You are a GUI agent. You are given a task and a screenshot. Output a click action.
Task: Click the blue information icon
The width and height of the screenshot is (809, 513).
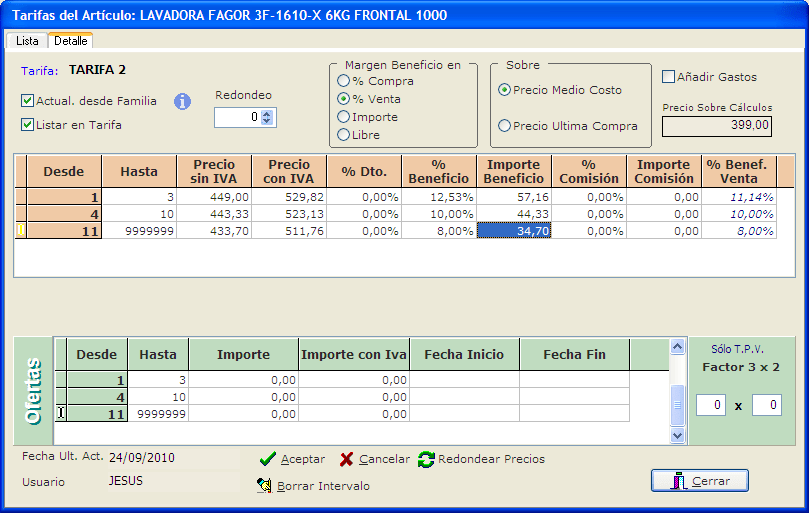(182, 101)
